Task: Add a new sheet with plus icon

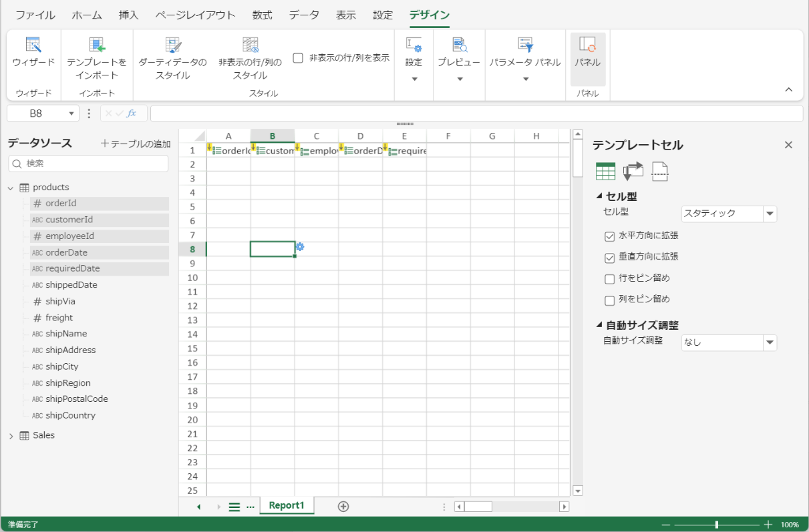Action: (x=343, y=507)
